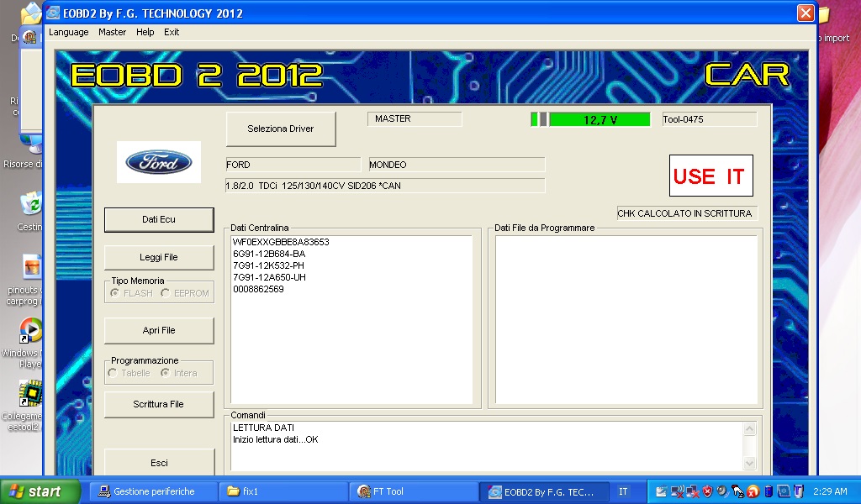Choose Intera programming radio option
The height and width of the screenshot is (504, 861).
click(165, 373)
